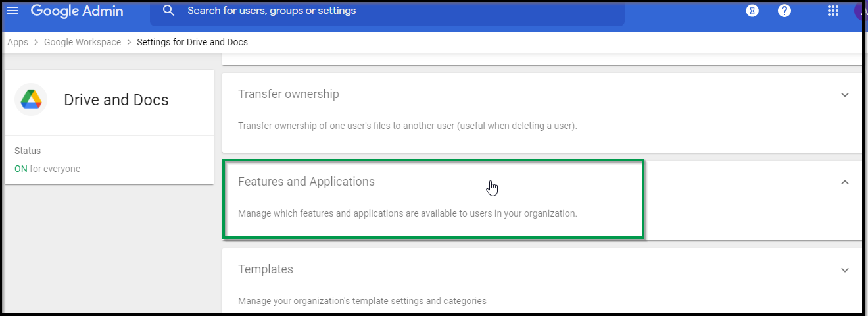Open the Templates section heading

click(266, 269)
